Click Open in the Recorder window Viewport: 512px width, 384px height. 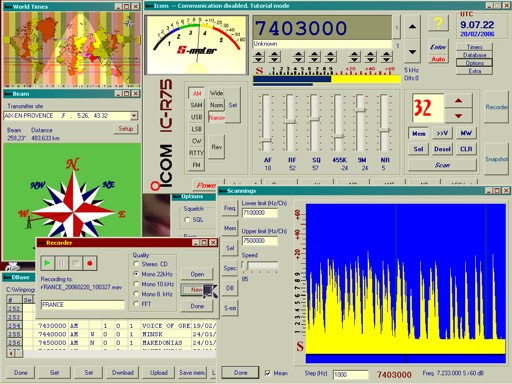pyautogui.click(x=197, y=274)
